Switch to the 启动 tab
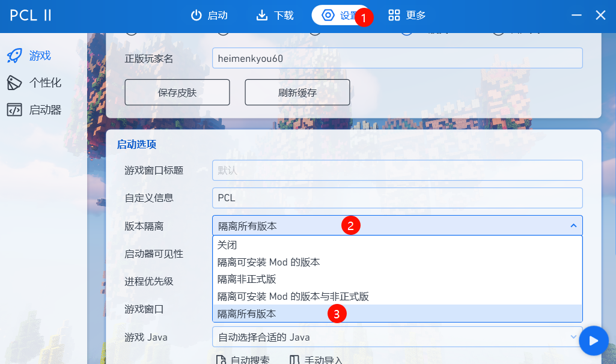This screenshot has height=364, width=616. 209,16
